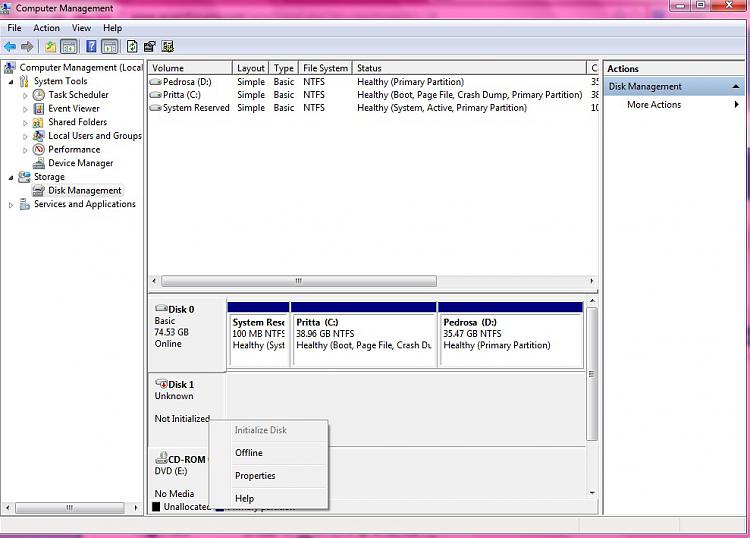Click the Properties toolbar icon
Viewport: 750px width, 538px height.
tap(150, 47)
